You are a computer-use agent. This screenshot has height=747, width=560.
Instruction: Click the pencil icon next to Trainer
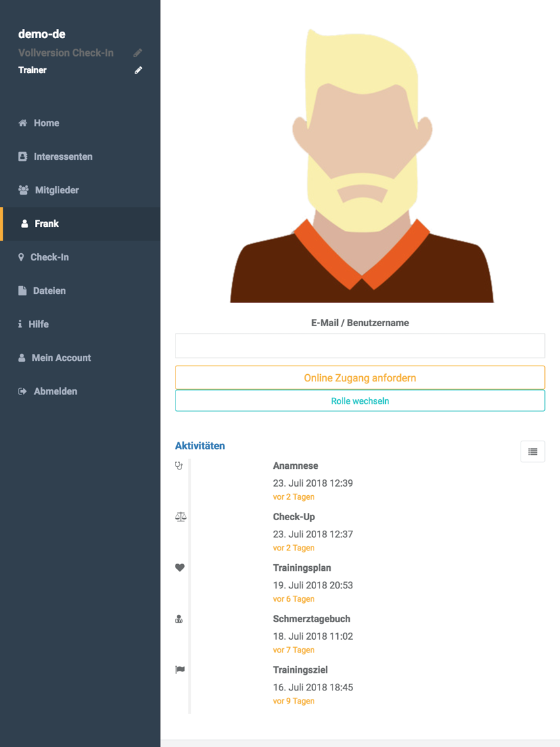pyautogui.click(x=138, y=70)
